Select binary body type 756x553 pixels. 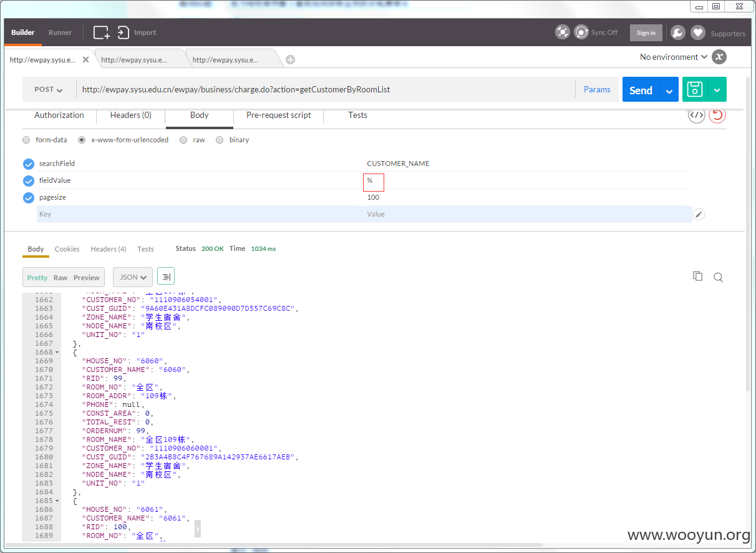220,140
